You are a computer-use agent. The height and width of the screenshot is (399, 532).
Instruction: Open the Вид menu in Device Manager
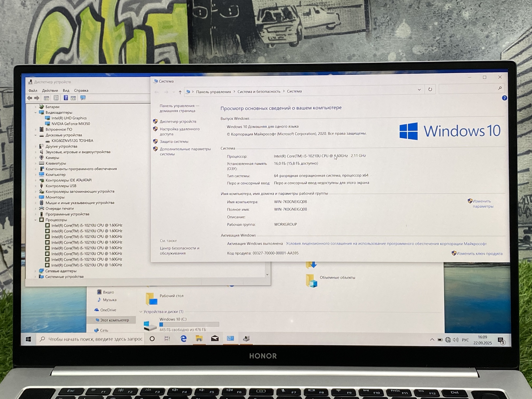point(66,90)
